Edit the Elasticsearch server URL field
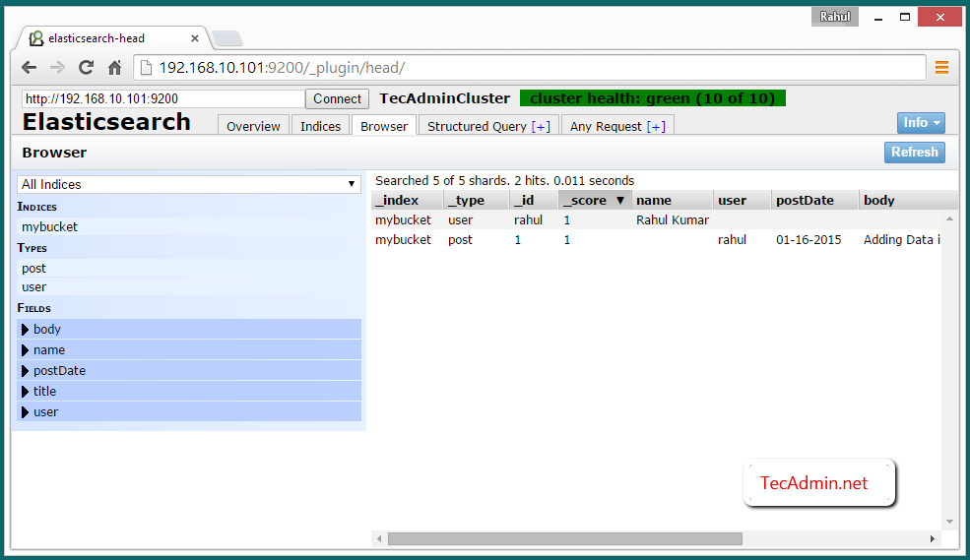Screen dimensions: 970x560 point(163,98)
